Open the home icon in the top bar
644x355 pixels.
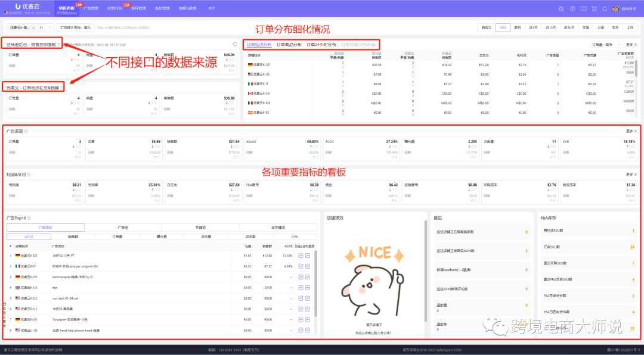[561, 8]
